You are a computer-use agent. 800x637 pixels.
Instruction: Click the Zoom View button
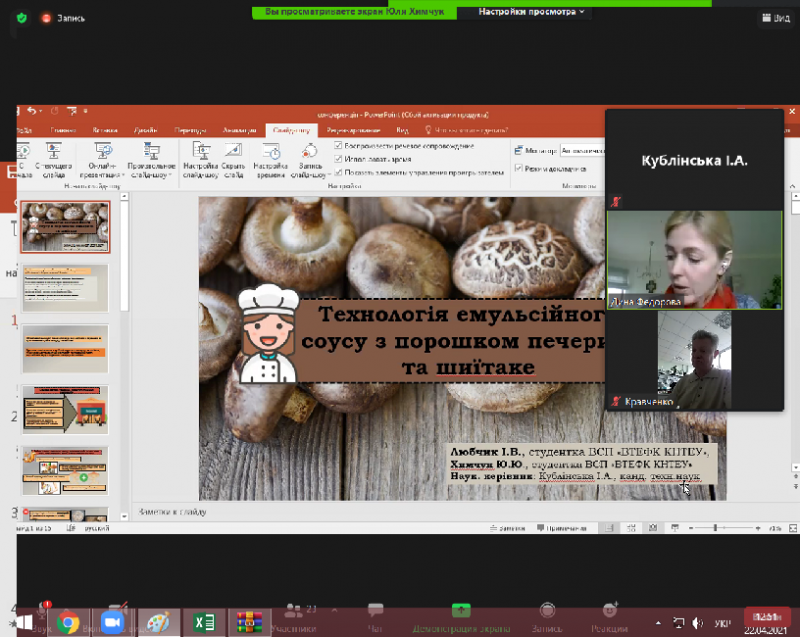click(x=776, y=18)
